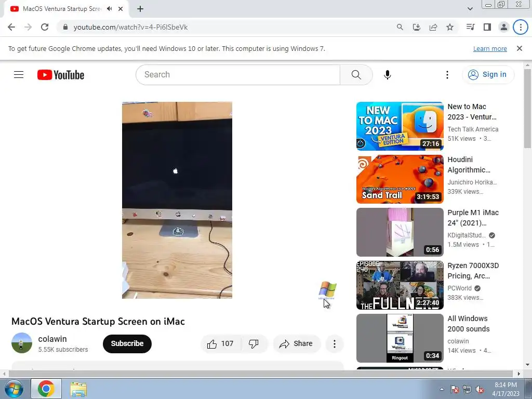Click the Ryzen 7000X3D Pricing video title
The height and width of the screenshot is (399, 532).
click(473, 271)
